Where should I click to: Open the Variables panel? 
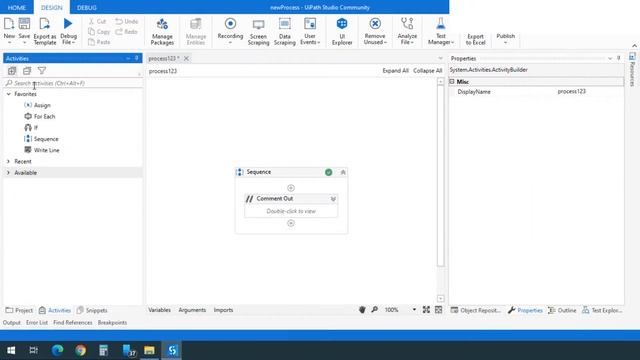tap(159, 310)
